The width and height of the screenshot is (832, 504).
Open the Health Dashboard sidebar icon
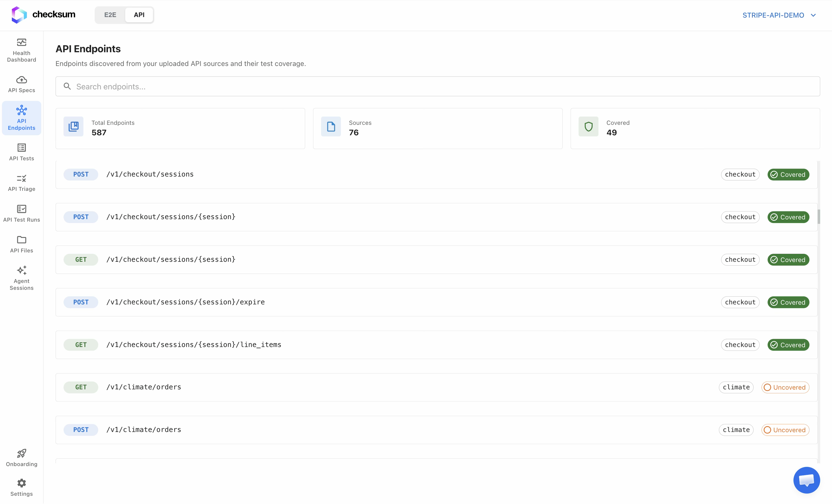[22, 43]
